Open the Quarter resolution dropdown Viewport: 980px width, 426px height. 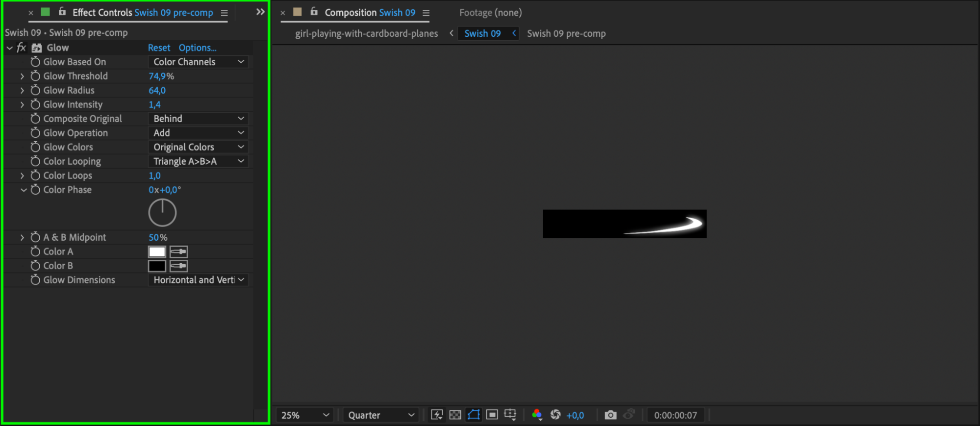380,415
